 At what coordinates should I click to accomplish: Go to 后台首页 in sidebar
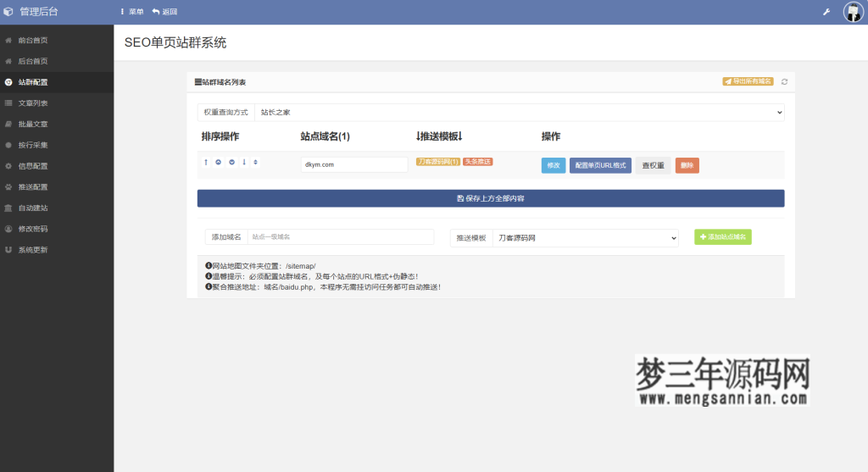(x=57, y=61)
